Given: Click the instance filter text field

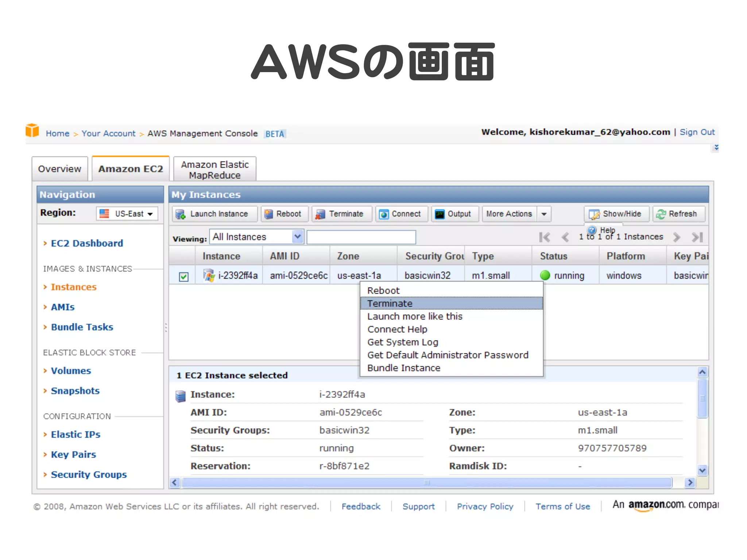Looking at the screenshot, I should click(361, 237).
